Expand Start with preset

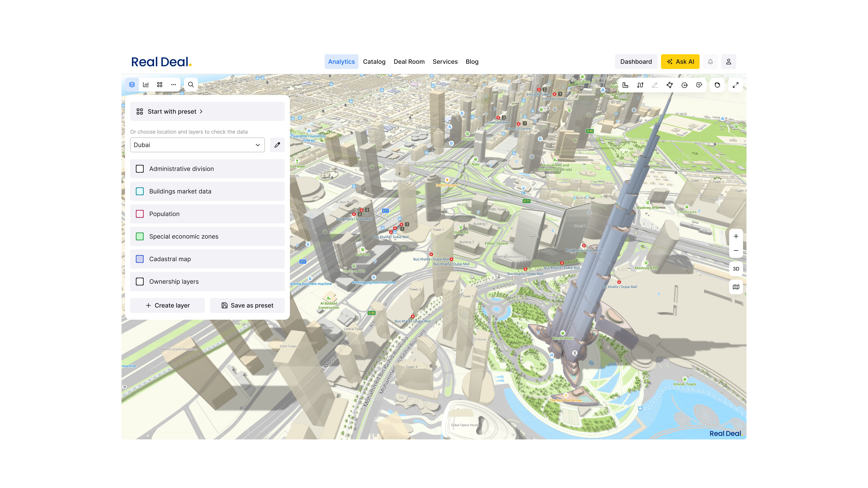(207, 111)
